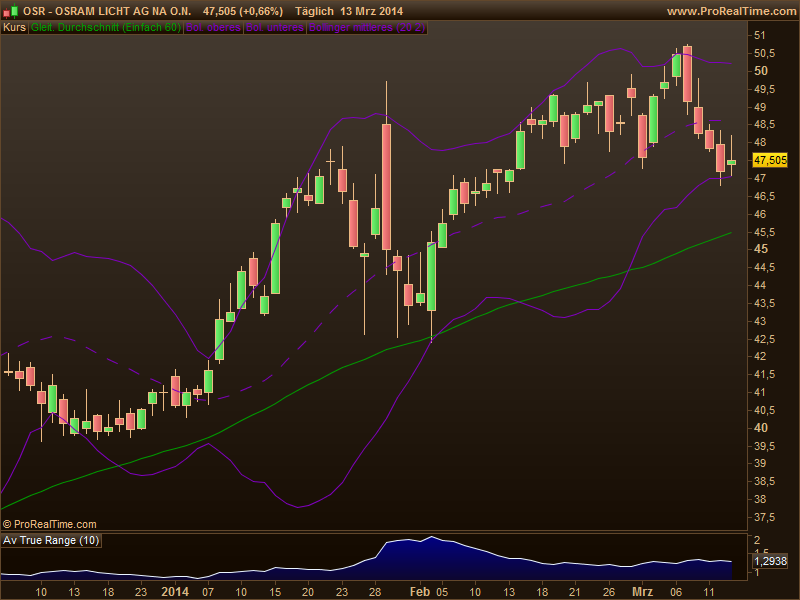Click price axis label 38,5

[764, 481]
